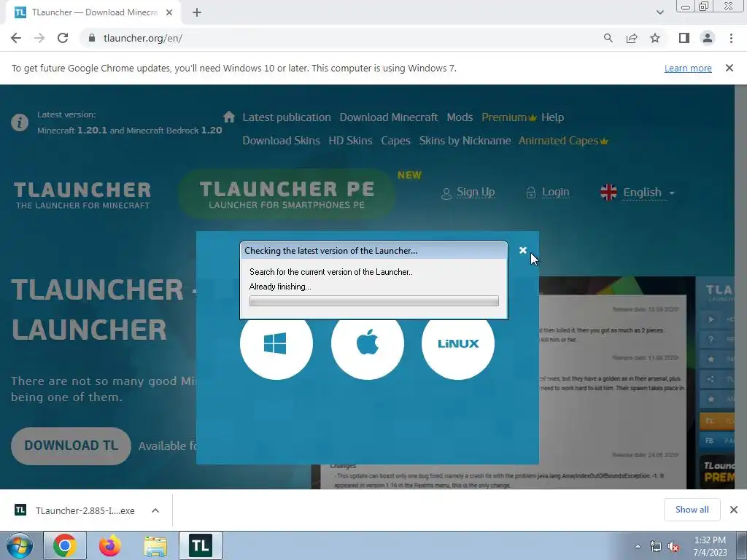The height and width of the screenshot is (560, 747).
Task: Close the downloads shelf
Action: (x=734, y=510)
